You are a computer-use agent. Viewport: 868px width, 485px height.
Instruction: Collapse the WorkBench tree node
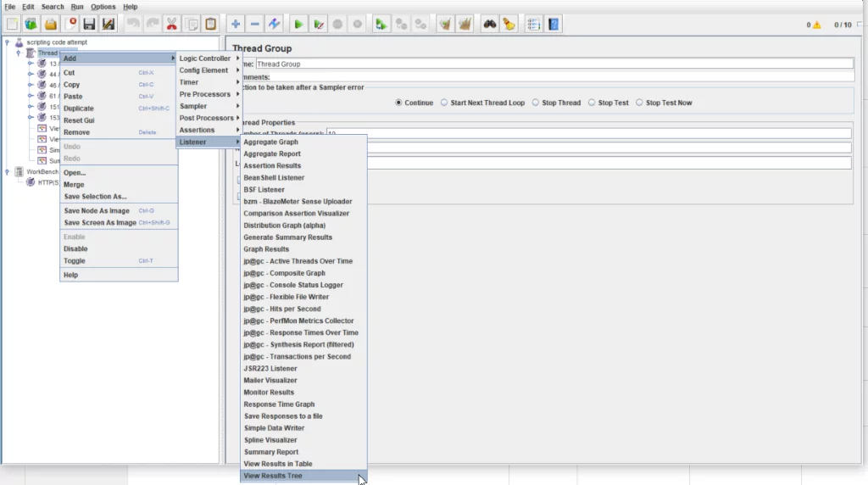coord(7,171)
